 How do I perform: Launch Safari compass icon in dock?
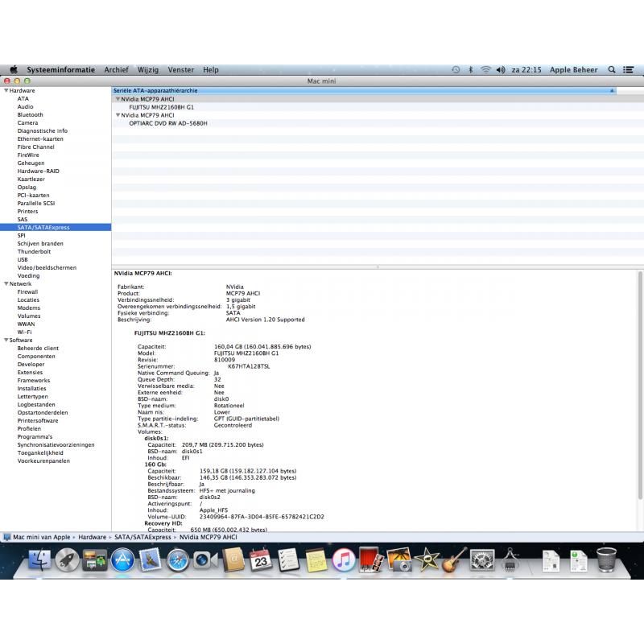[178, 560]
